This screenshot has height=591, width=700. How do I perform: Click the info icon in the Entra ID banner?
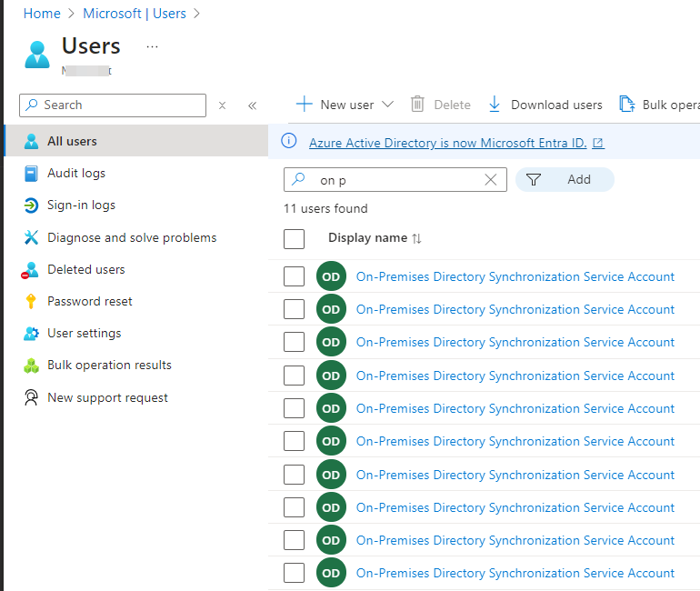click(x=289, y=141)
